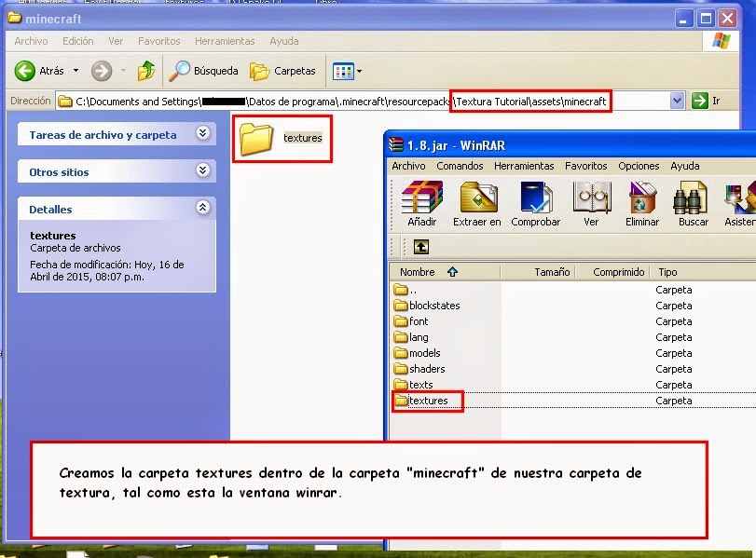
Task: Sort WinRAR list by Nombre column
Action: [x=445, y=272]
